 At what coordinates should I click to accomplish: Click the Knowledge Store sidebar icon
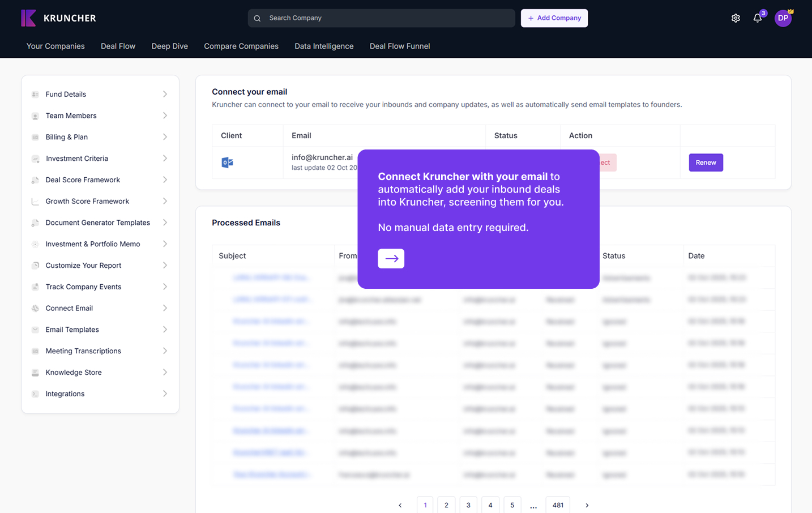(35, 373)
